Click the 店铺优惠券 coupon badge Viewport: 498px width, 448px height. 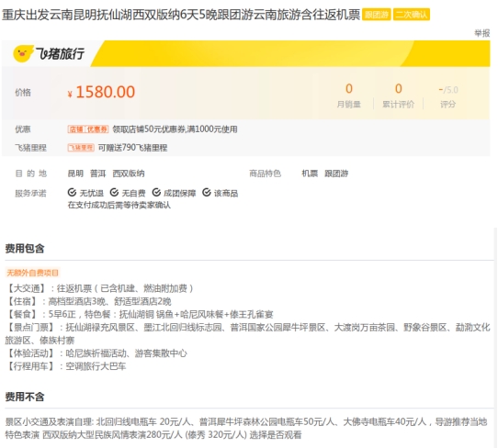pos(87,129)
